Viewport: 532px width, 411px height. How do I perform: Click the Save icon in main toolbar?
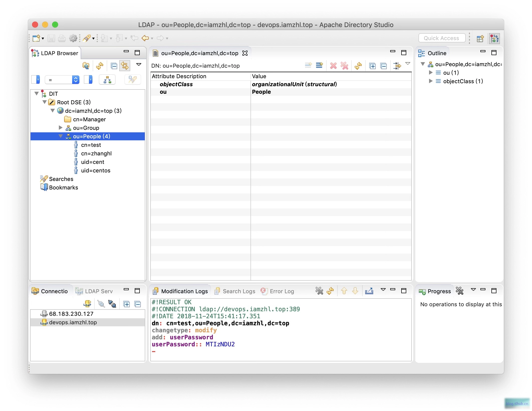(51, 38)
